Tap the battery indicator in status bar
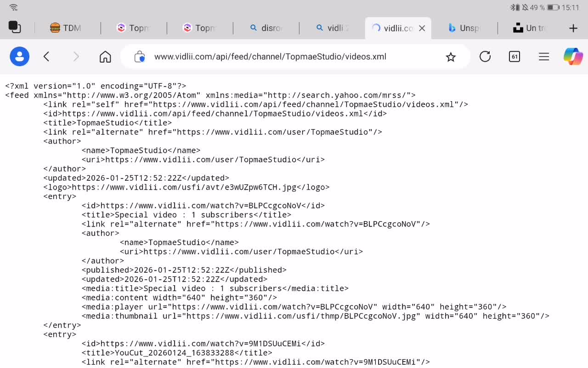This screenshot has height=368, width=588. [553, 7]
